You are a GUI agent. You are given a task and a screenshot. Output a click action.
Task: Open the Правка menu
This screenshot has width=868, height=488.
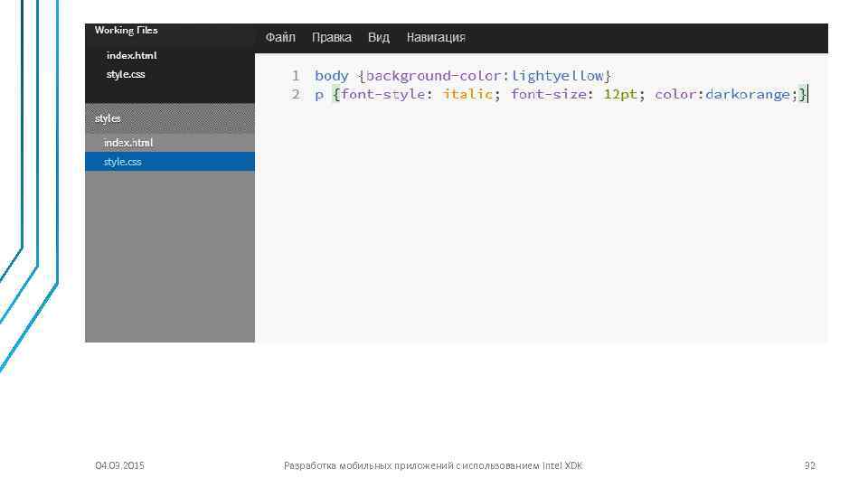click(332, 37)
